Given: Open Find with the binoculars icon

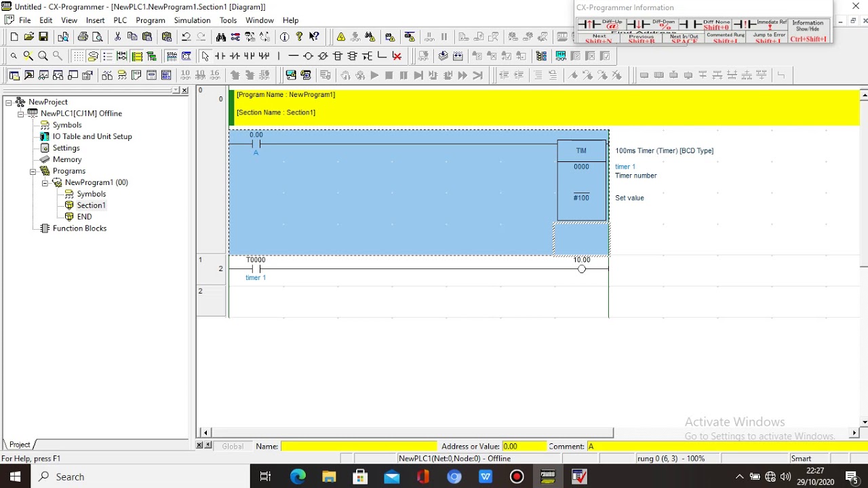Looking at the screenshot, I should [x=221, y=37].
